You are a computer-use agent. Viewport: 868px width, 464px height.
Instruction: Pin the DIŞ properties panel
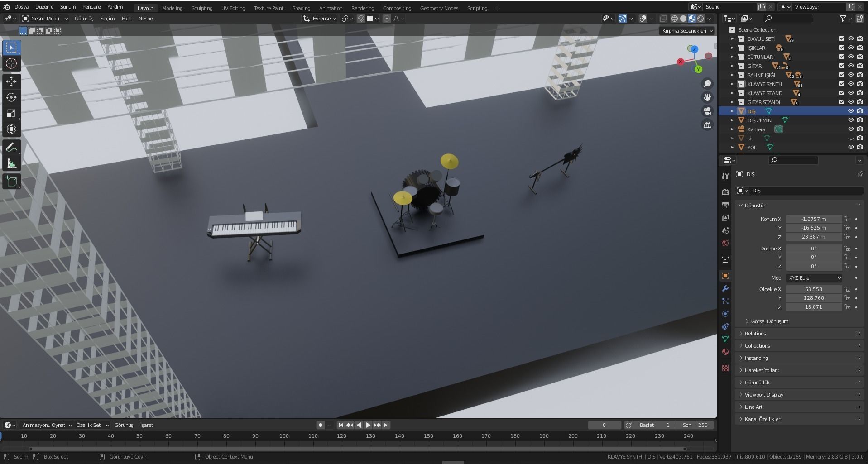tap(859, 174)
